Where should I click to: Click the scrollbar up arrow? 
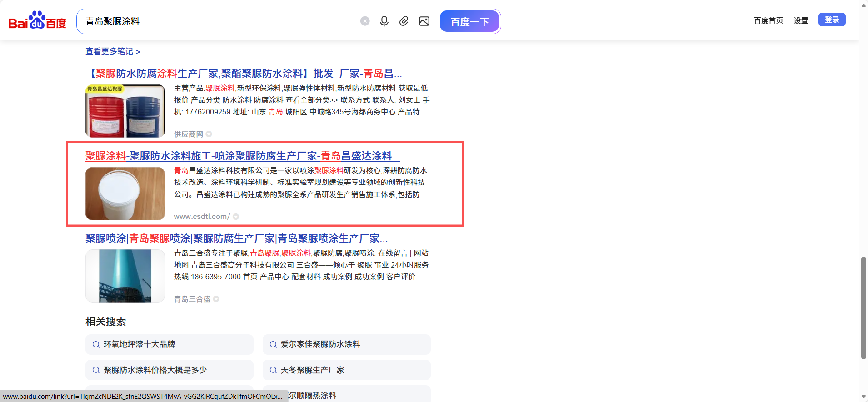(863, 5)
